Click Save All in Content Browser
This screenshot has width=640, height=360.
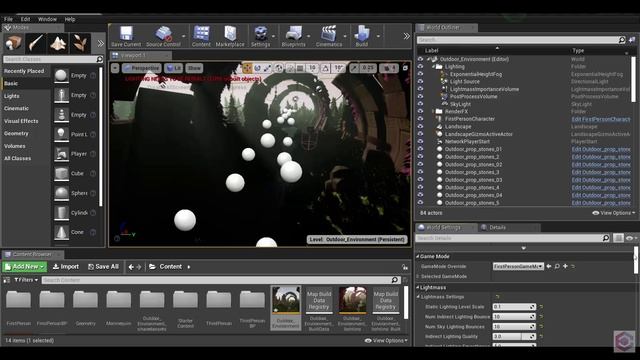click(103, 267)
